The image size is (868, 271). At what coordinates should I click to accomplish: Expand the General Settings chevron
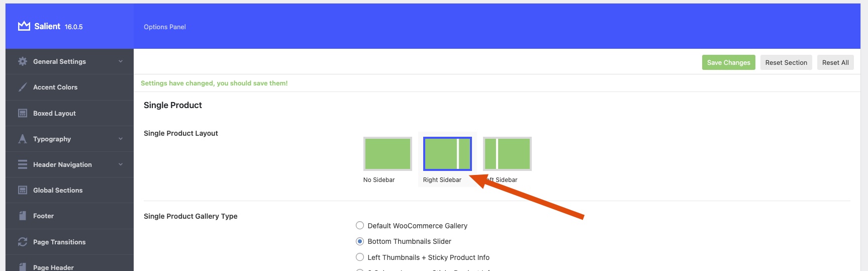(121, 61)
